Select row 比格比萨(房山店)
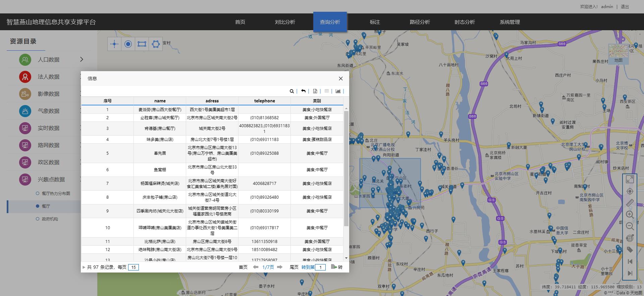This screenshot has width=644, height=296. tap(212, 242)
